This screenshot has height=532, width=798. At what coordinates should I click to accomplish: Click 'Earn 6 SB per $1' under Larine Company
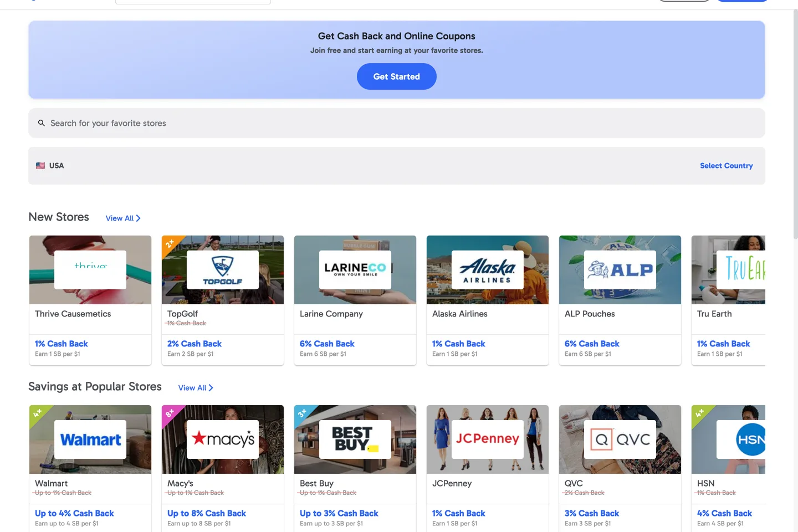[x=323, y=354]
